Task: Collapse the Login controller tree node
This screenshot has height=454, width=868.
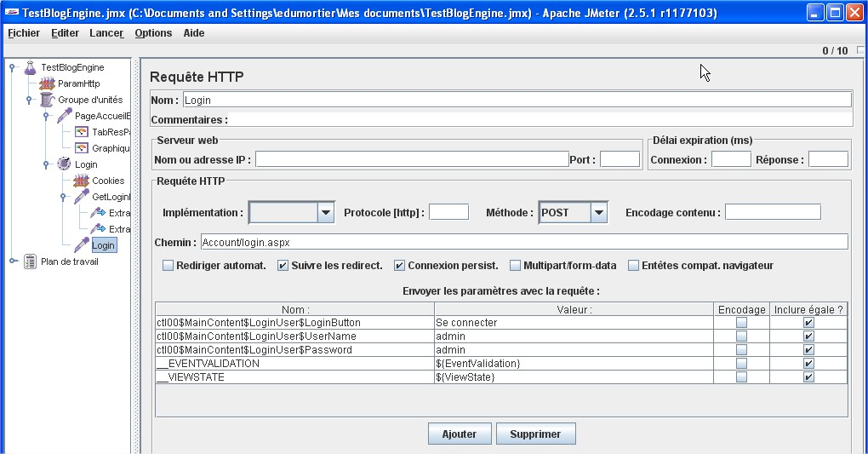Action: coord(47,164)
